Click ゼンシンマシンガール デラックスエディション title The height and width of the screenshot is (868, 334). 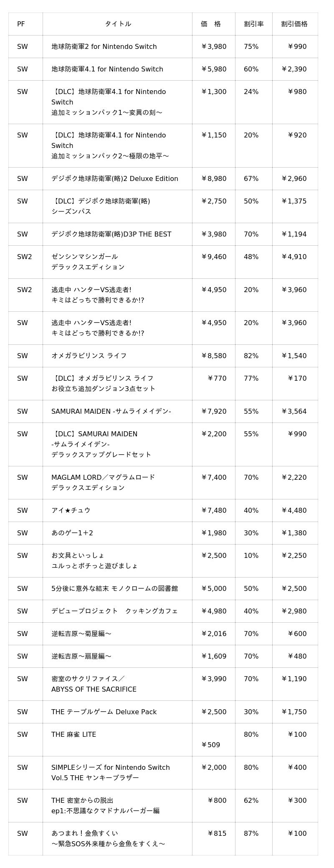pyautogui.click(x=88, y=262)
